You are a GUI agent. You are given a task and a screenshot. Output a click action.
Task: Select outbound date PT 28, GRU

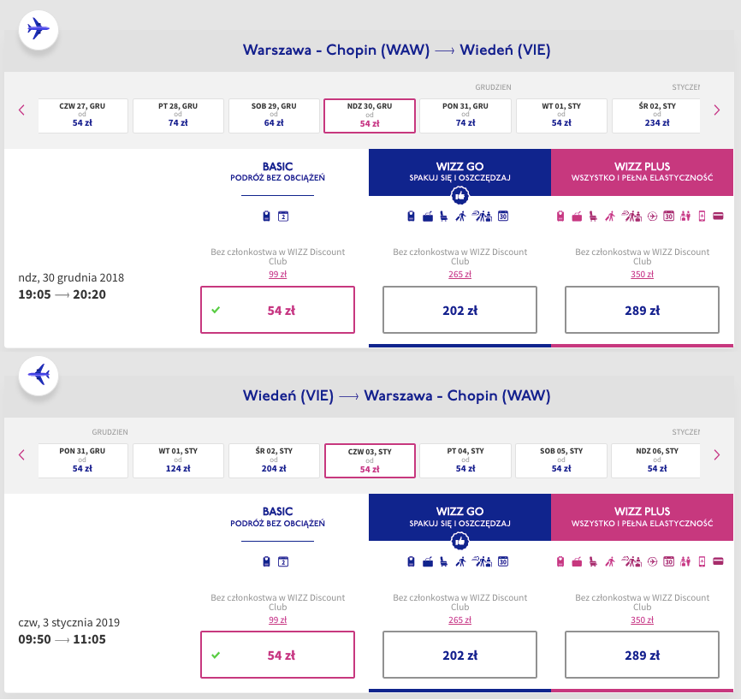click(x=178, y=116)
